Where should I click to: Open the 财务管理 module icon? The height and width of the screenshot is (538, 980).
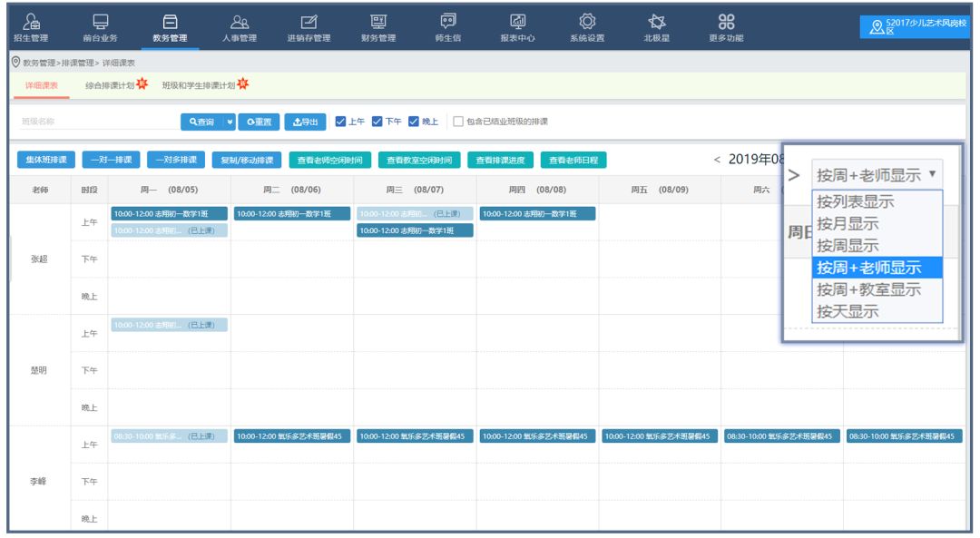coord(378,22)
